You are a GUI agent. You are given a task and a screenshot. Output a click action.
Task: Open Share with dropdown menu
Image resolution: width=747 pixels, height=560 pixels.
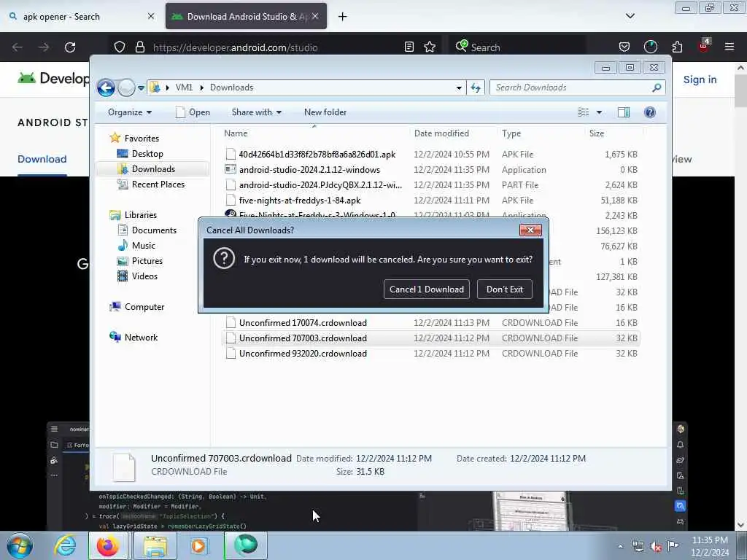[256, 112]
